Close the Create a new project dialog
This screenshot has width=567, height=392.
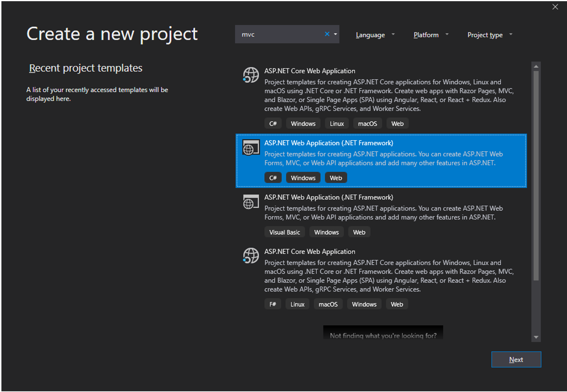pyautogui.click(x=555, y=7)
